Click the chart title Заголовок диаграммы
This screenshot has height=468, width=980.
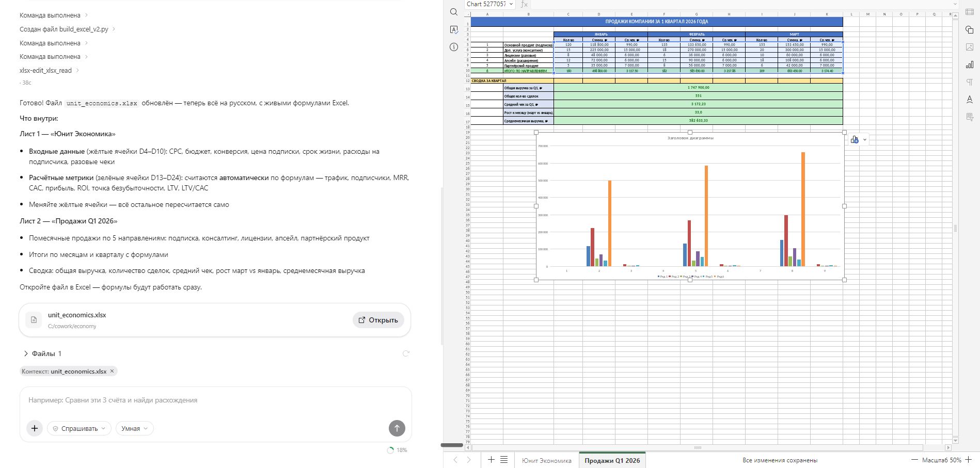(x=690, y=138)
